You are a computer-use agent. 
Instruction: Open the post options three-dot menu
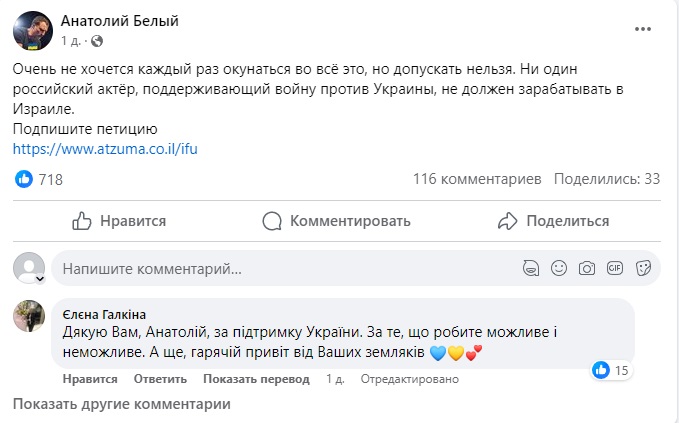point(643,29)
